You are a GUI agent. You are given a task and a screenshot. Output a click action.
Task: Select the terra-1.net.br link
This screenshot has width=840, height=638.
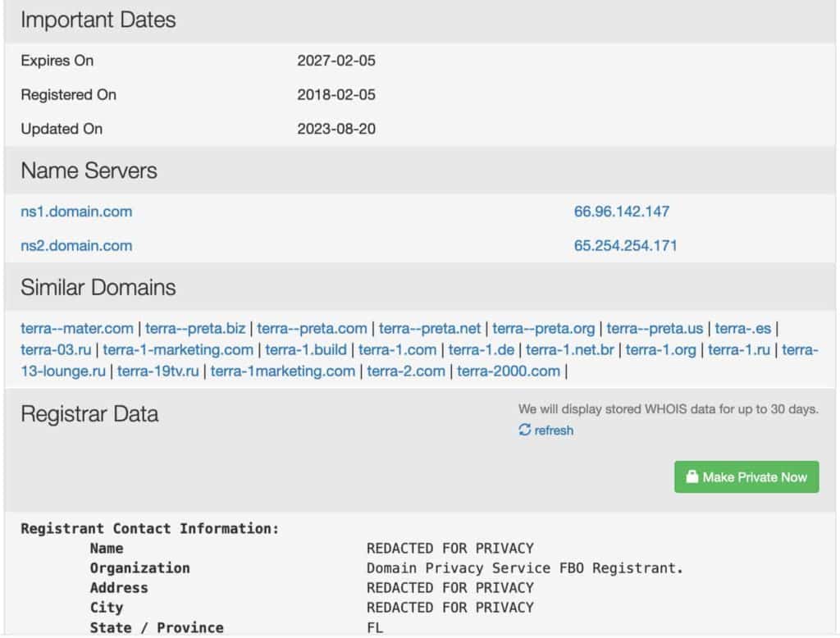(569, 350)
